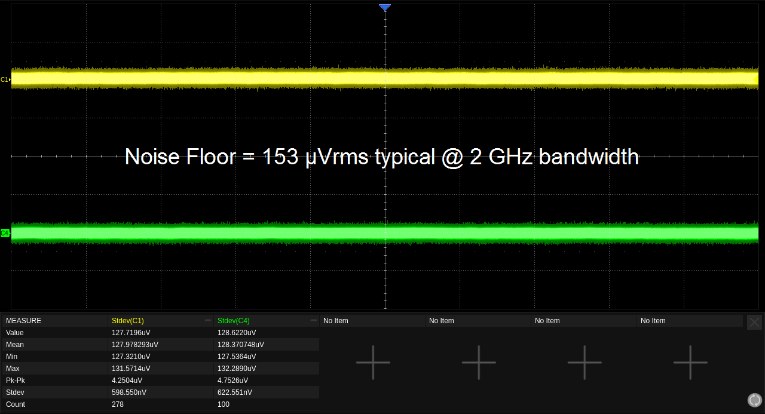The width and height of the screenshot is (765, 414).
Task: Select the C4 mean 128.370748uV
Action: [x=241, y=344]
